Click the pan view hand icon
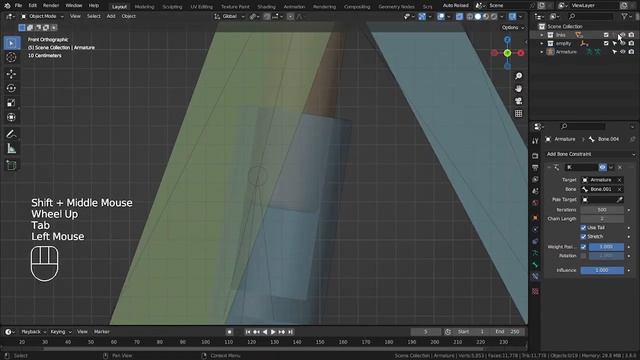Image resolution: width=640 pixels, height=360 pixels. 518,89
